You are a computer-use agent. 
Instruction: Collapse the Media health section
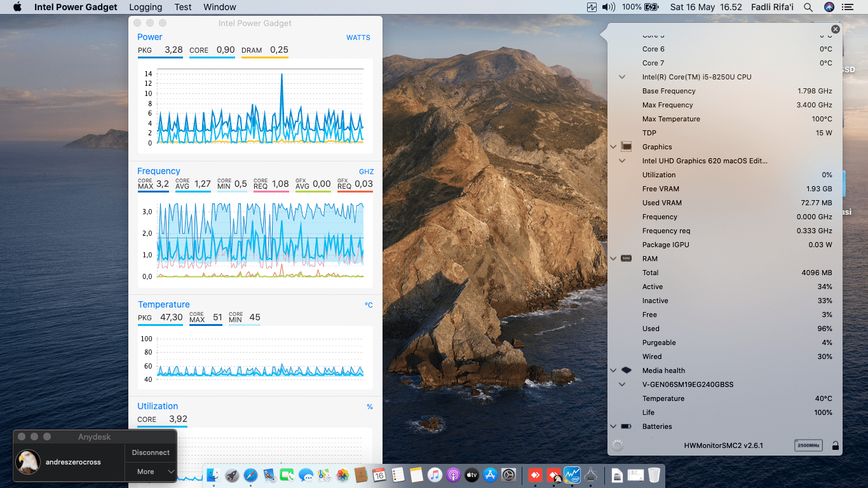coord(613,370)
